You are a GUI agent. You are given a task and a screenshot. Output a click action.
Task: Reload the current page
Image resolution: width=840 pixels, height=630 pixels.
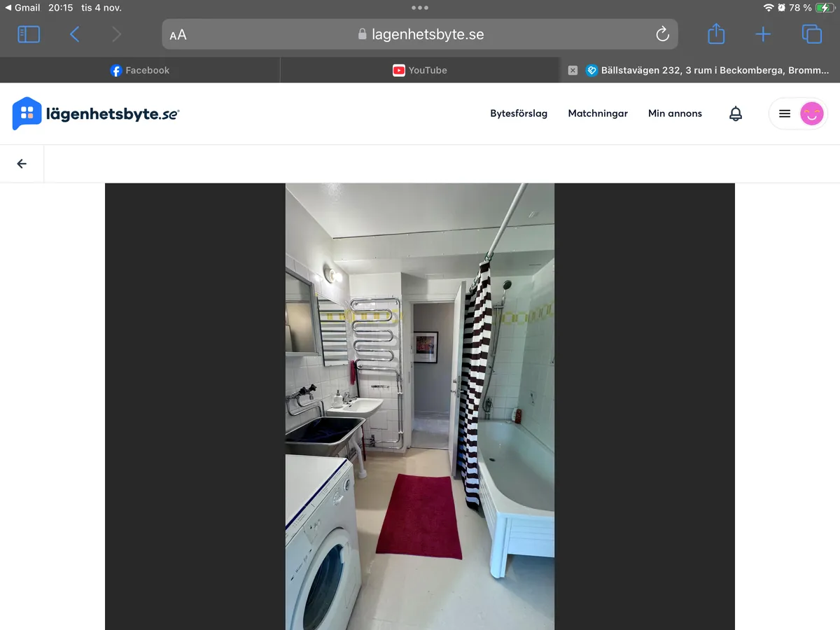pos(661,34)
